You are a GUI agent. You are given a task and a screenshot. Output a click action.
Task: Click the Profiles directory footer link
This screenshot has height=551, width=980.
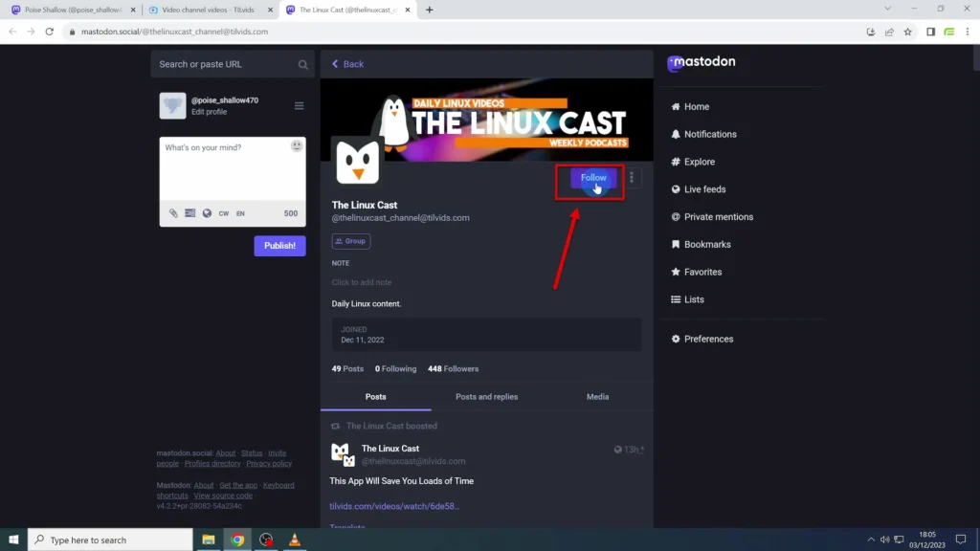212,464
